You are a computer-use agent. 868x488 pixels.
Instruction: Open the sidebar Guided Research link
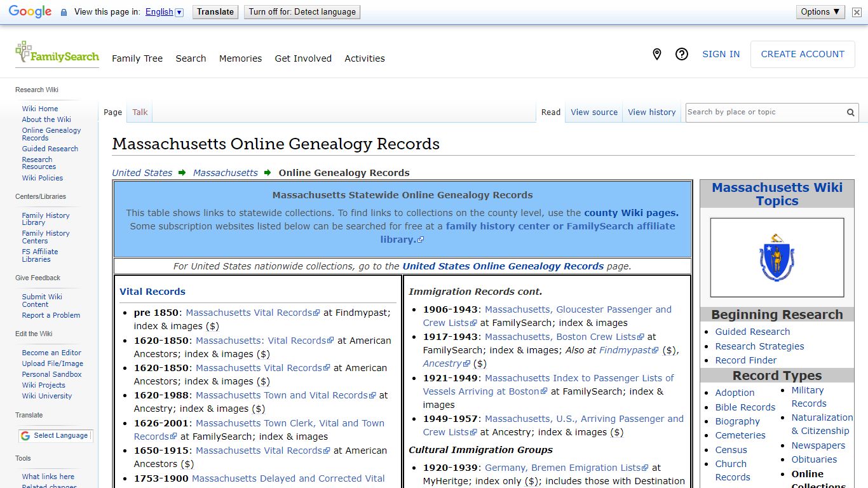click(50, 149)
